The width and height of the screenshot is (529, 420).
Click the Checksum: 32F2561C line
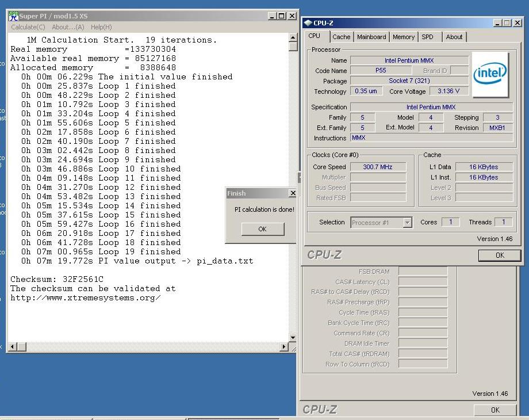(57, 280)
